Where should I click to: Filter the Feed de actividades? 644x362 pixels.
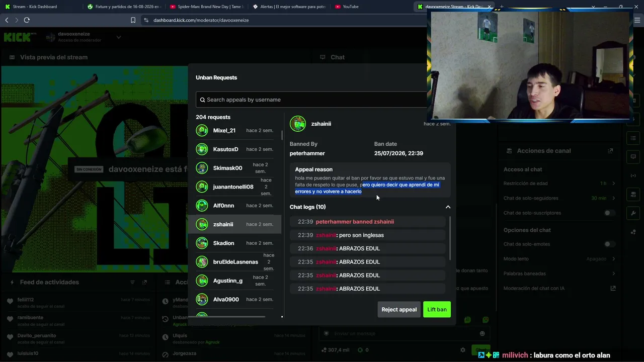133,283
